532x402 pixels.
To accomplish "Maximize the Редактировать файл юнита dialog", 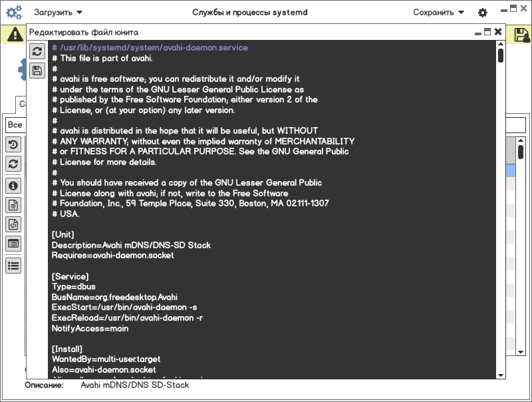I will click(487, 31).
